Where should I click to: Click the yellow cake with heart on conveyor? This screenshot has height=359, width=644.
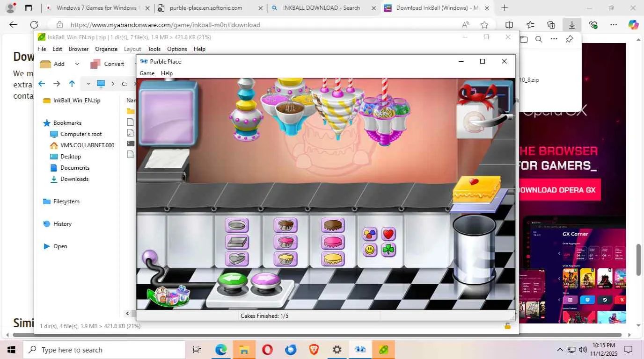[476, 189]
